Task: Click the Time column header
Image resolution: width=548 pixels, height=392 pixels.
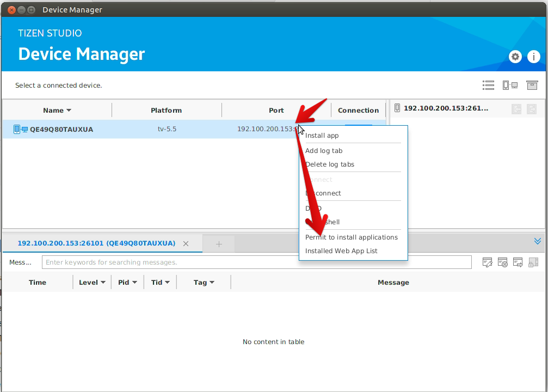Action: pos(38,283)
